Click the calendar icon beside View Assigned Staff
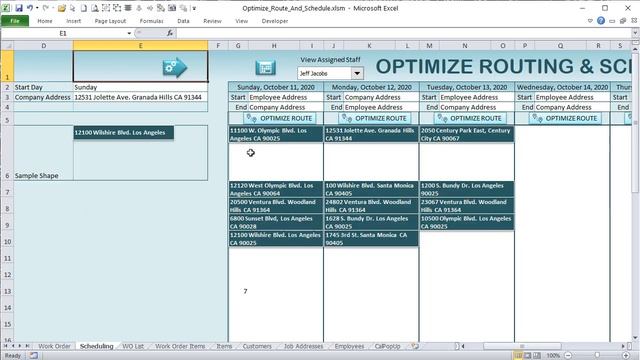Image resolution: width=640 pixels, height=360 pixels. 266,68
